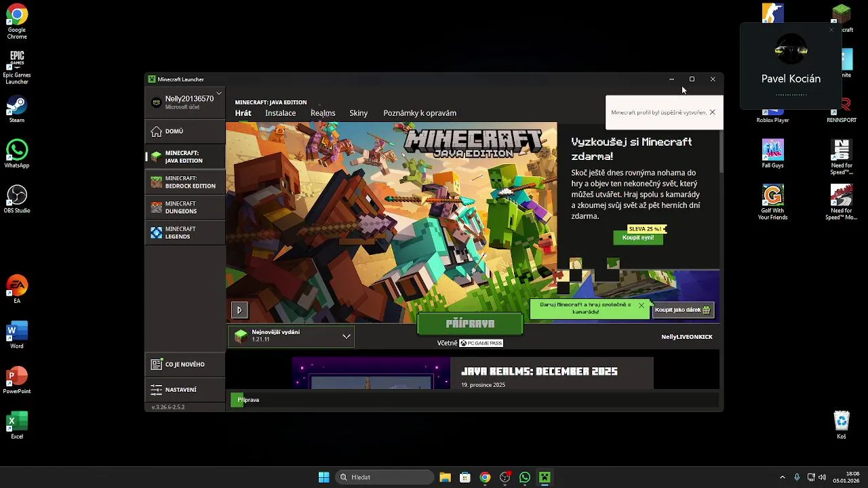Open Poznámky k opravám tab
The image size is (868, 488).
pos(420,113)
